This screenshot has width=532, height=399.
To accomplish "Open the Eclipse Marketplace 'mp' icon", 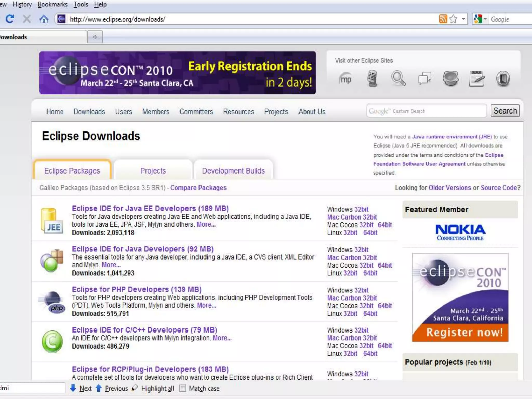I will click(346, 79).
